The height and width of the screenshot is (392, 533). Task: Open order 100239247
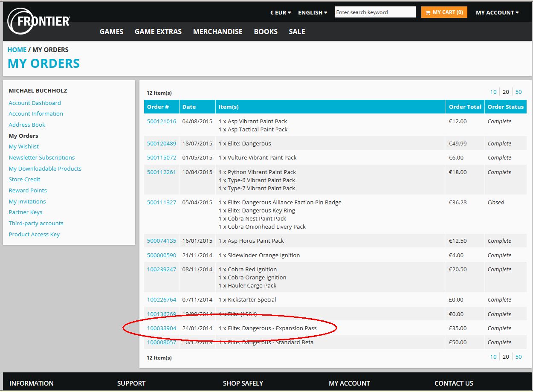162,269
